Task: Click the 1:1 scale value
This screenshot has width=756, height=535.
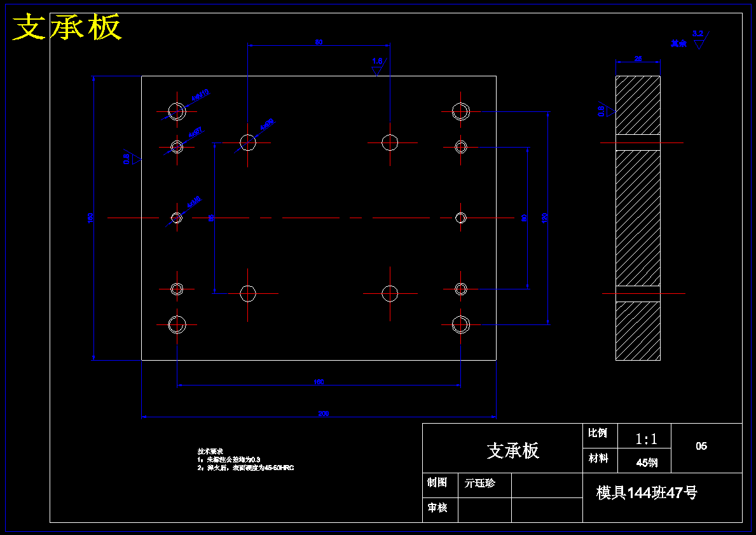Action: pyautogui.click(x=646, y=438)
